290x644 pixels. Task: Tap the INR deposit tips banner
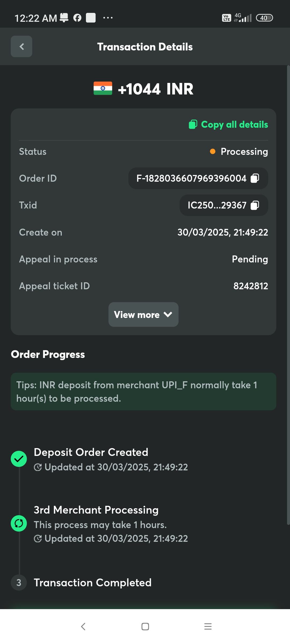point(143,391)
